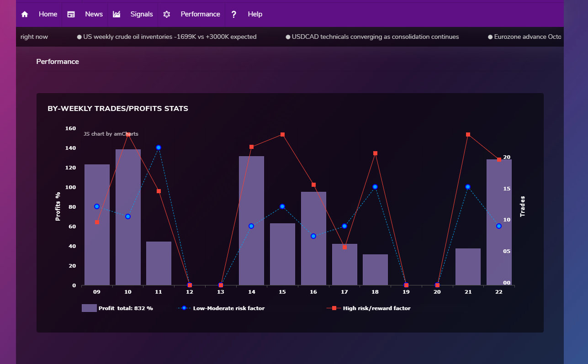This screenshot has height=364, width=588.
Task: Click the red data point at week 15
Action: [x=282, y=135]
